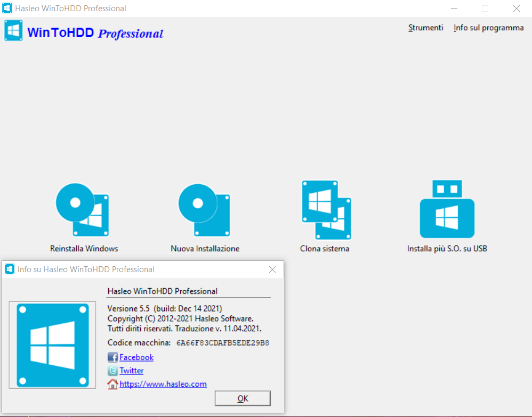Click the Twitter bird icon

tap(112, 371)
